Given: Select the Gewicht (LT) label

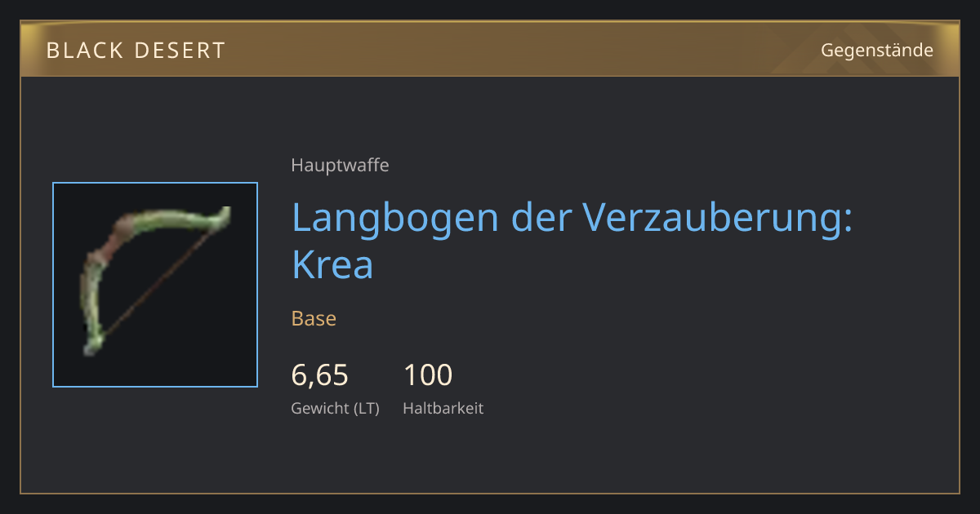Looking at the screenshot, I should 336,409.
